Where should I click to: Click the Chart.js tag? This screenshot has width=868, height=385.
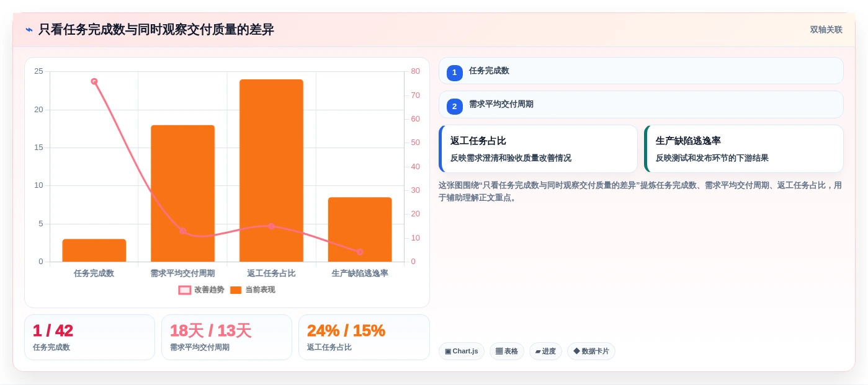tap(462, 351)
